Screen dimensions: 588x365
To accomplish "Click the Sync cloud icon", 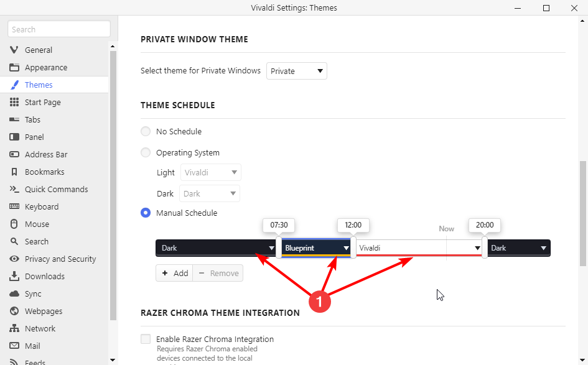I will click(14, 293).
